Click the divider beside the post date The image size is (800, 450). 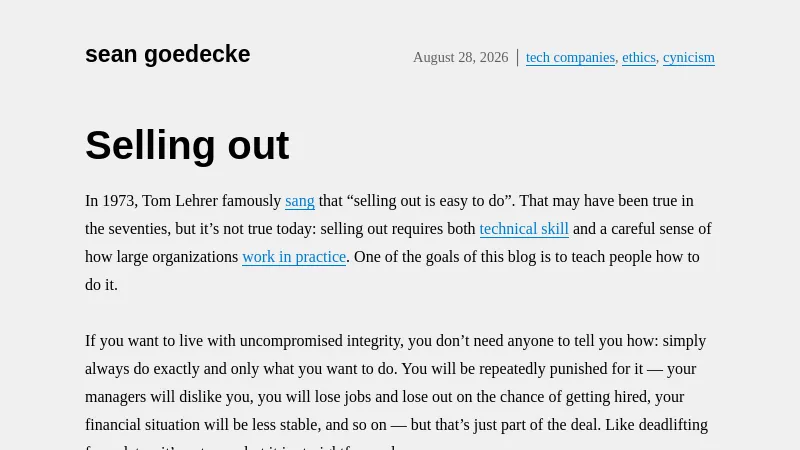[x=517, y=57]
